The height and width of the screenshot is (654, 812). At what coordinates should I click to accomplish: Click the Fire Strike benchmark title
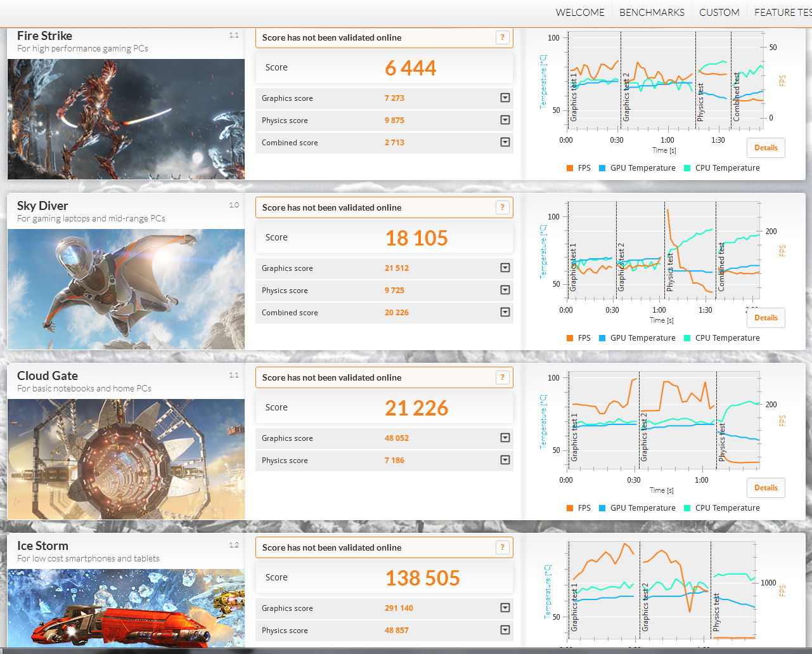(x=44, y=36)
